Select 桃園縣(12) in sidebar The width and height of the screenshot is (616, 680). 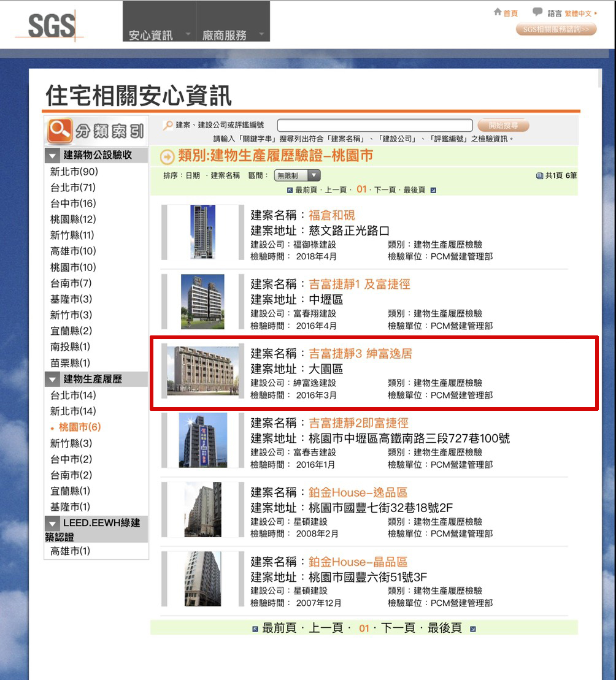(73, 220)
